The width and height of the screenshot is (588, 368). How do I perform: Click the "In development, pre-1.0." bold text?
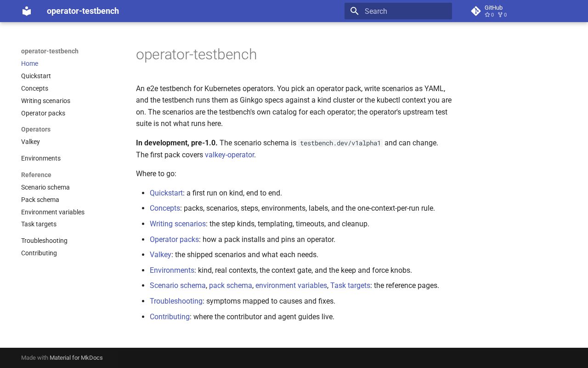click(x=177, y=143)
